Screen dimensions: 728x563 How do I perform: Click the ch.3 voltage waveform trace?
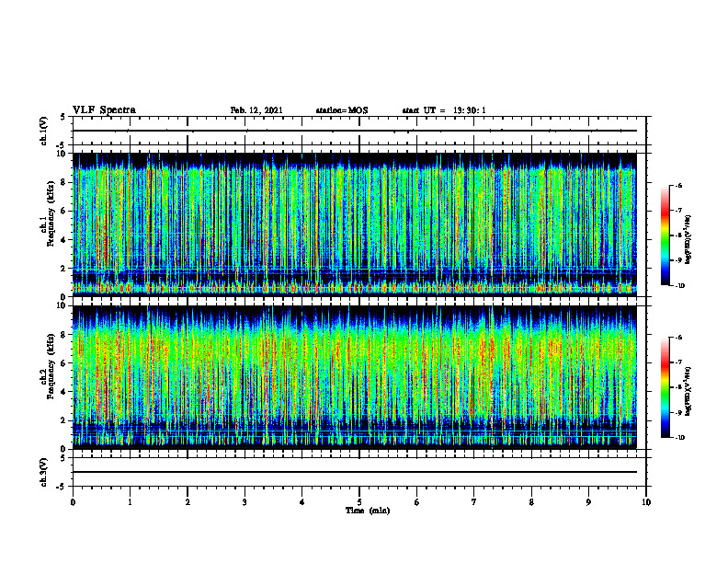tap(355, 472)
